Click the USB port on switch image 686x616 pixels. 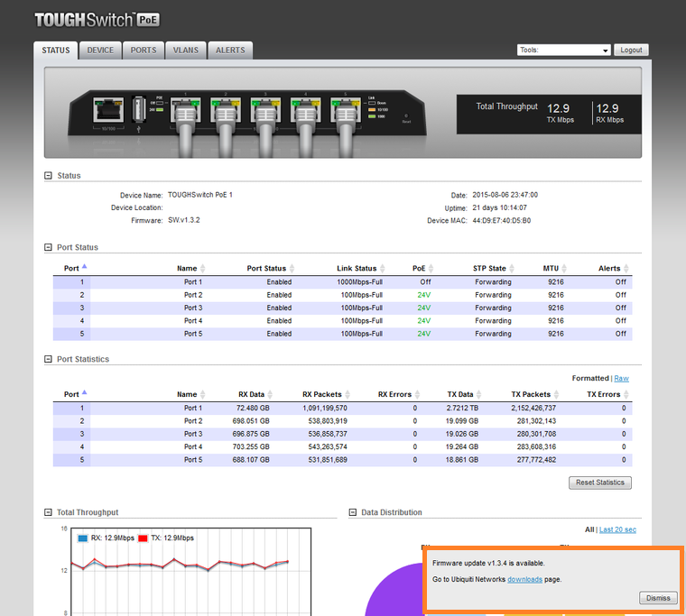(x=139, y=109)
